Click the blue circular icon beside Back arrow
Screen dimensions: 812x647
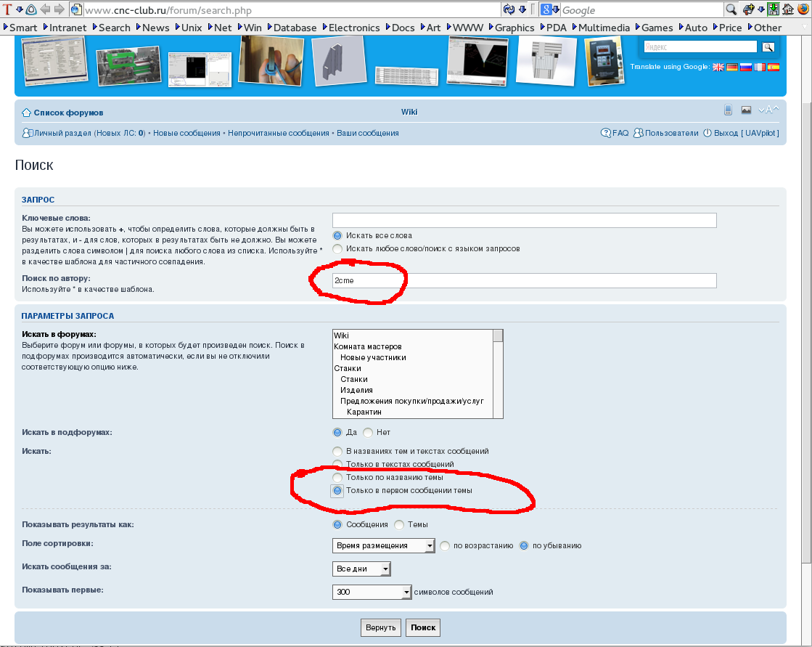(x=31, y=9)
